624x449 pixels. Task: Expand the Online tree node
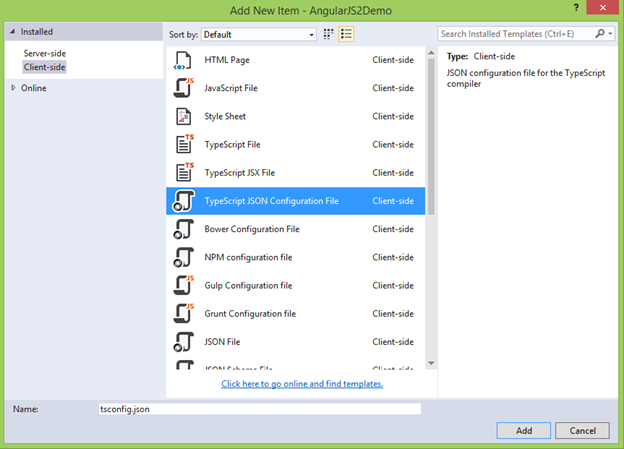[13, 88]
